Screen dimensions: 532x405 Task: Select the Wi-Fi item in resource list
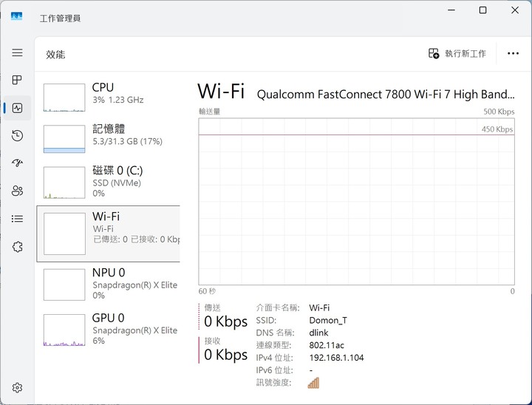pos(108,234)
